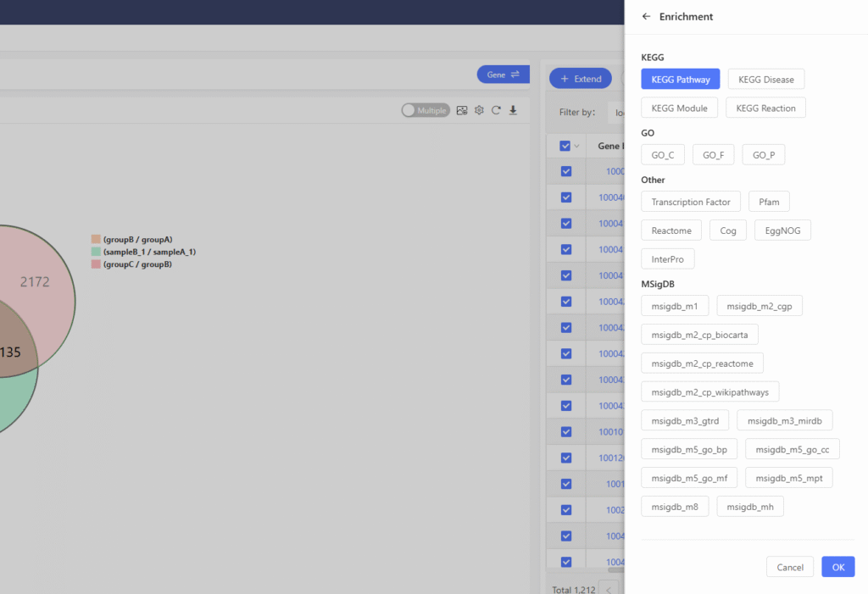
Task: Click the refresh chart icon
Action: coord(496,110)
